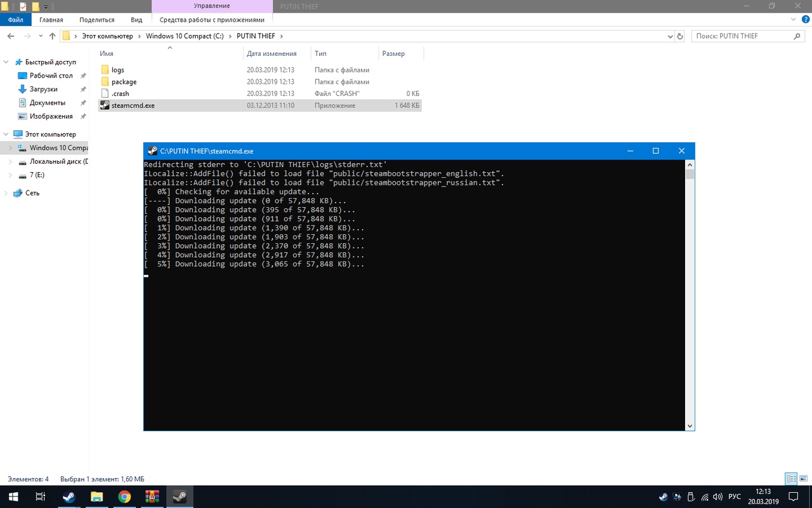
Task: Open Pictures (Изображения) via its sidebar icon
Action: pos(23,116)
